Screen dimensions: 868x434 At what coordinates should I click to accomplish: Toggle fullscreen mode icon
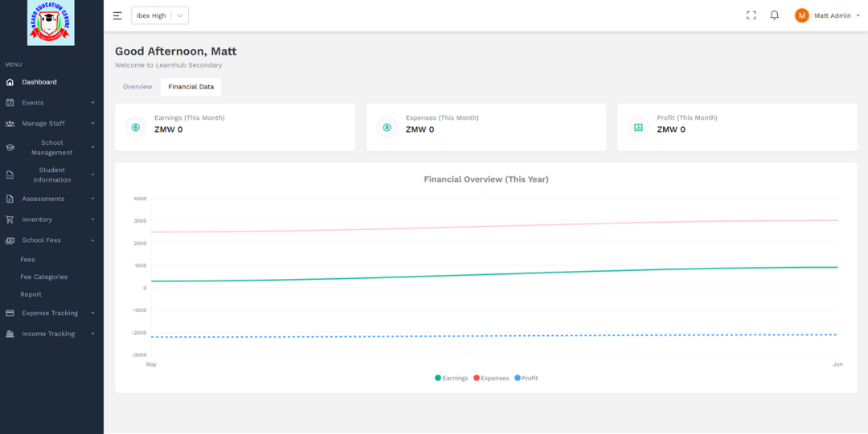pos(751,15)
